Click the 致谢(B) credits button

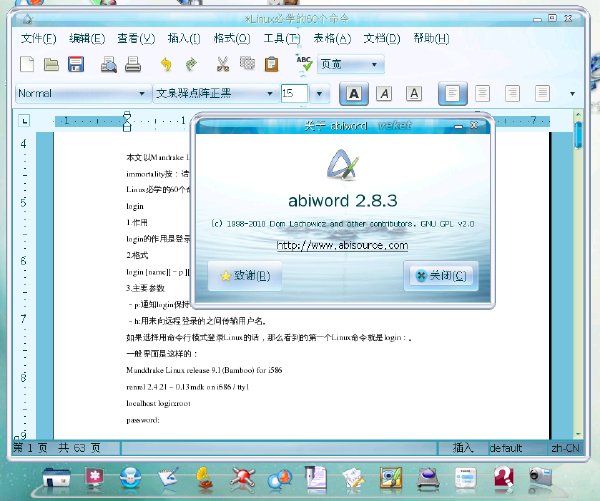245,276
